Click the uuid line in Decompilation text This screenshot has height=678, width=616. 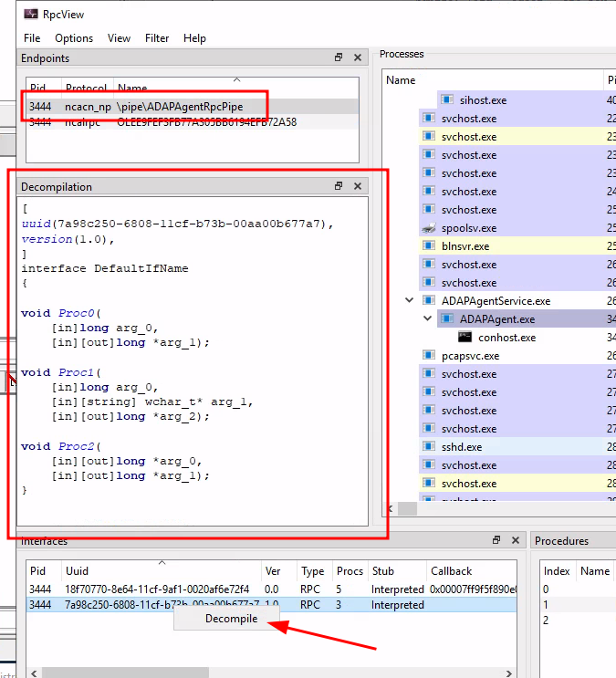click(177, 224)
